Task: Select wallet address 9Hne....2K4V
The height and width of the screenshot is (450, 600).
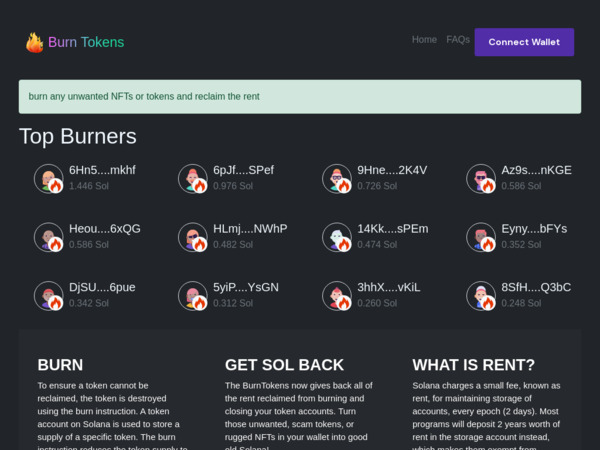Action: pyautogui.click(x=392, y=170)
